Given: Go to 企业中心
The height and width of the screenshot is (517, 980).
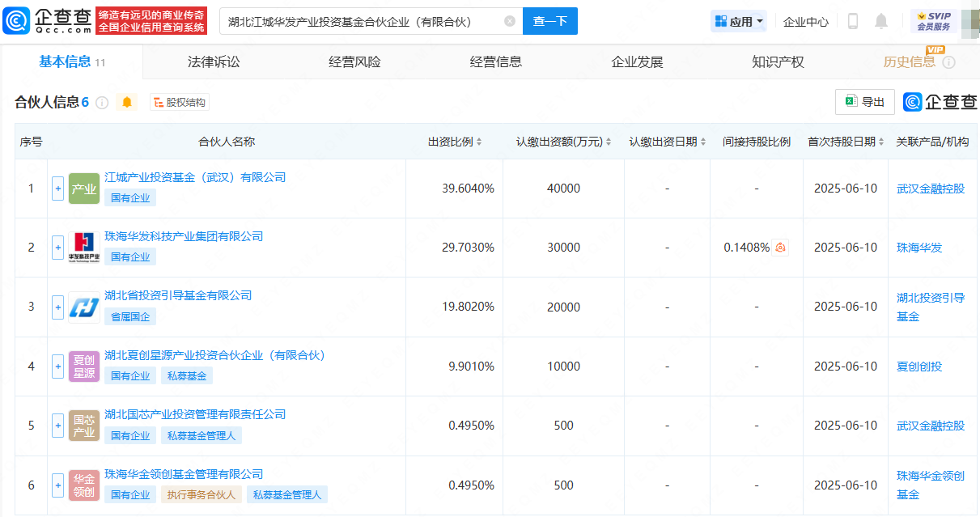Looking at the screenshot, I should [806, 22].
